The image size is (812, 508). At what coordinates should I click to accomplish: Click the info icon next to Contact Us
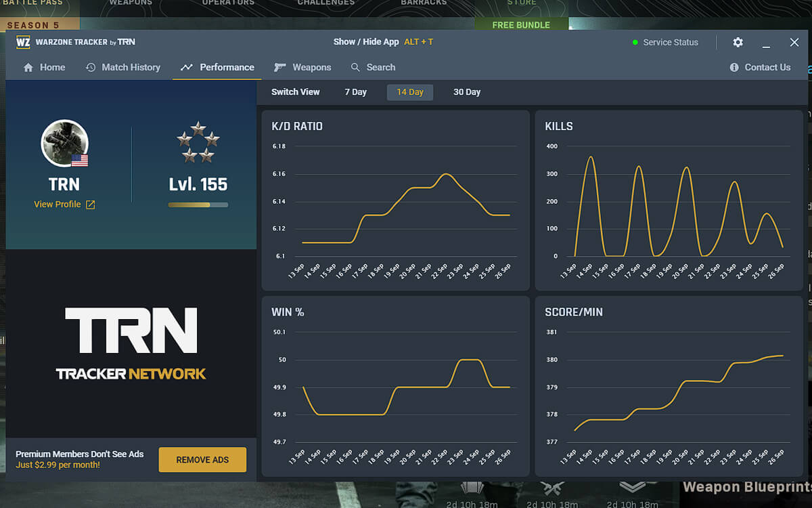734,68
